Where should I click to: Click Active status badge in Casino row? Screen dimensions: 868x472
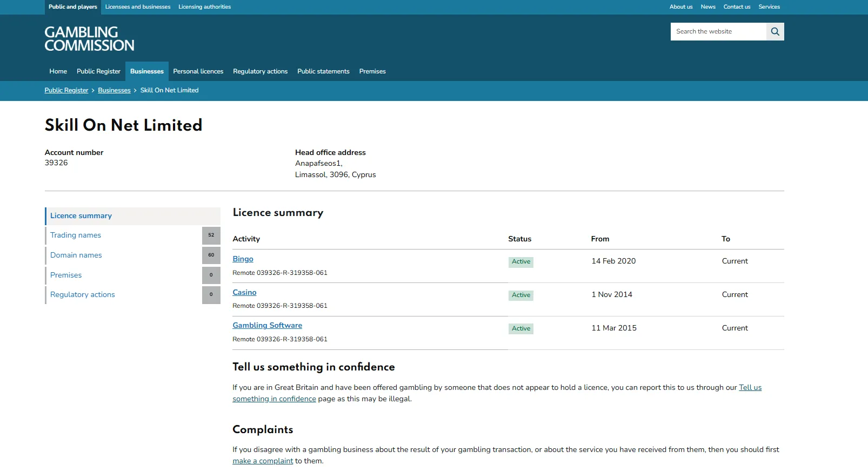click(x=521, y=295)
